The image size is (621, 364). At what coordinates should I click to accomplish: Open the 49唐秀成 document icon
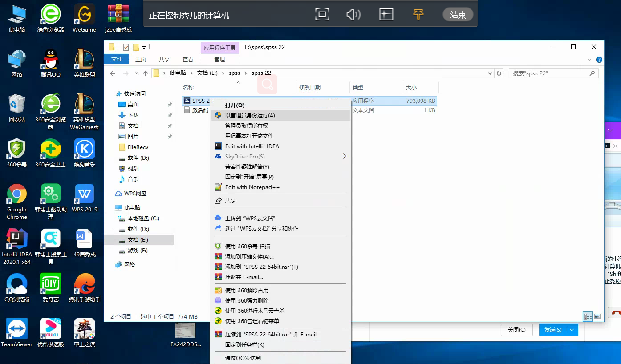[84, 243]
